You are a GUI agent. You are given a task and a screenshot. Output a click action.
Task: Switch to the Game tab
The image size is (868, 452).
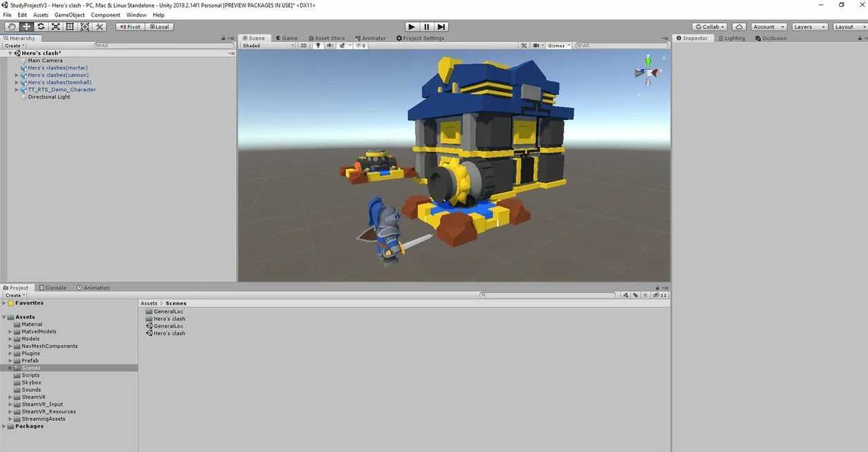pos(287,39)
